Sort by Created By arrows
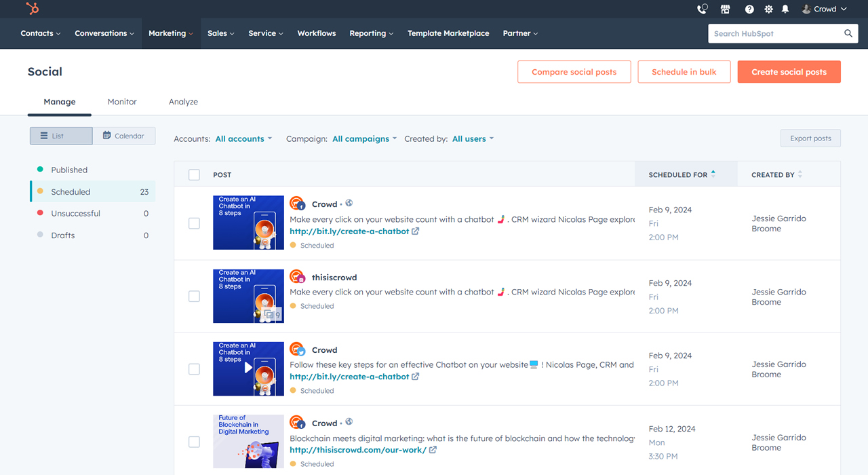868x475 pixels. tap(800, 174)
